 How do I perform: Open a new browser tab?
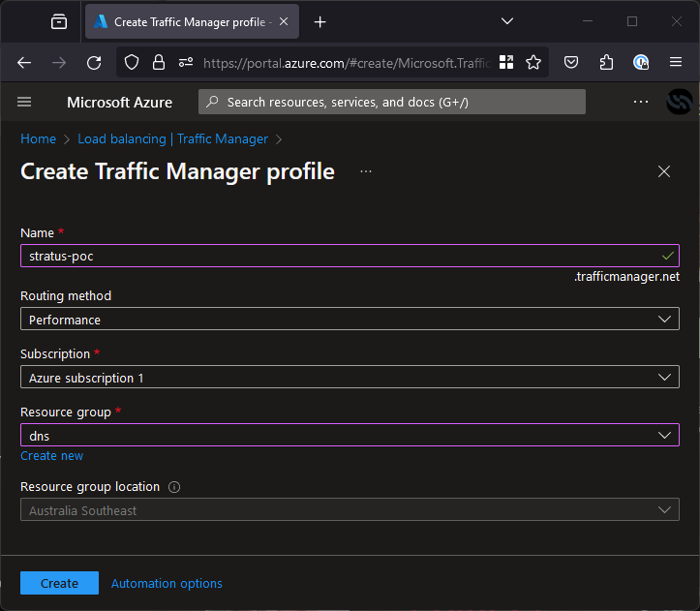pyautogui.click(x=320, y=21)
